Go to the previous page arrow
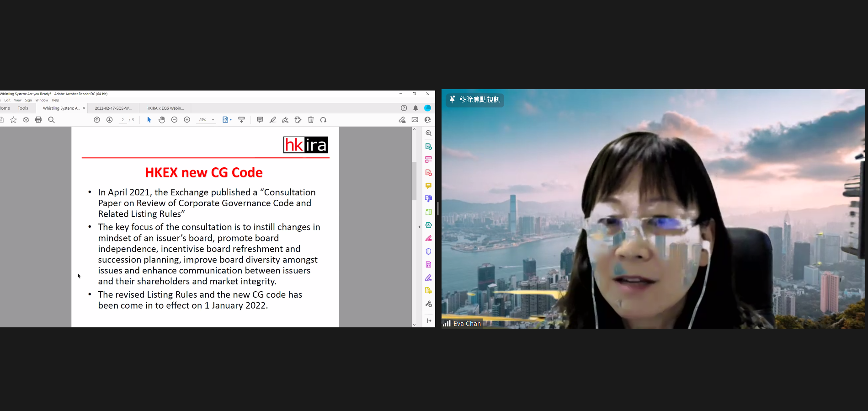The width and height of the screenshot is (868, 411). pyautogui.click(x=97, y=120)
